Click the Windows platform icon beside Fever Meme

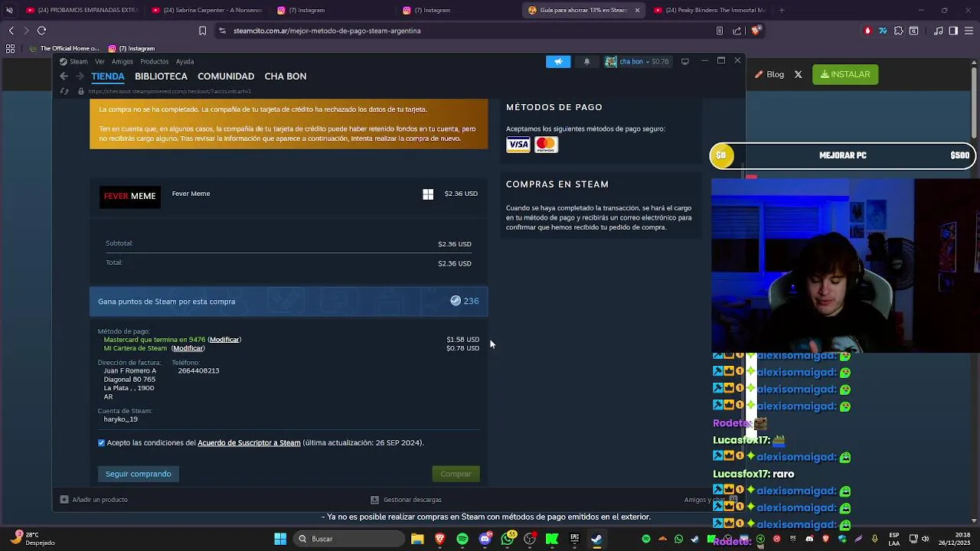428,194
